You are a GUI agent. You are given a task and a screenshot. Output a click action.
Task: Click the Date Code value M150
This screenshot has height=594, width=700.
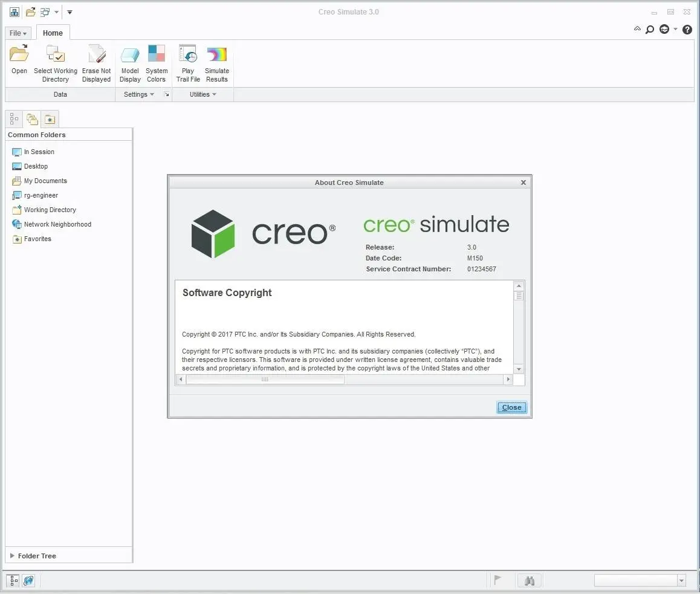point(475,258)
